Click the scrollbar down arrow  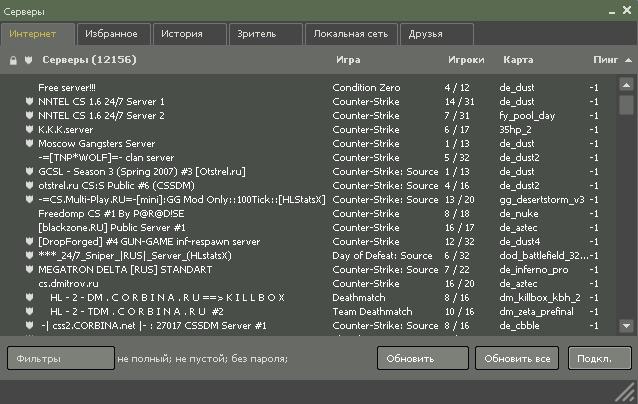(626, 325)
